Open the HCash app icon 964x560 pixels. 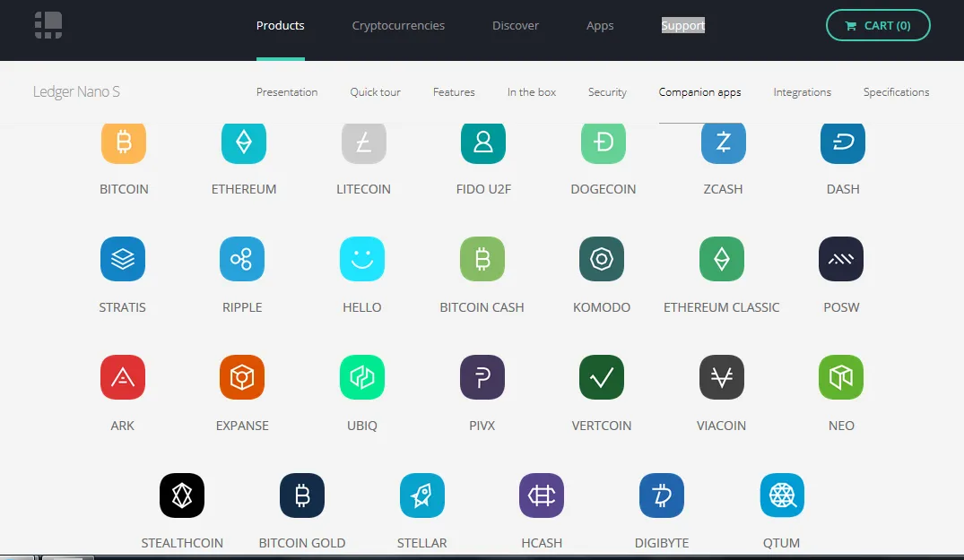point(542,495)
